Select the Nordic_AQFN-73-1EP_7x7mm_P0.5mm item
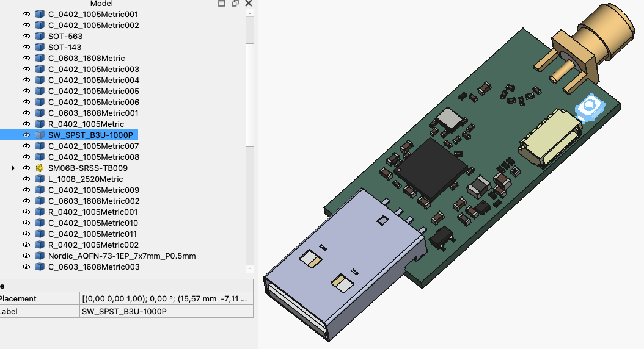 click(122, 256)
